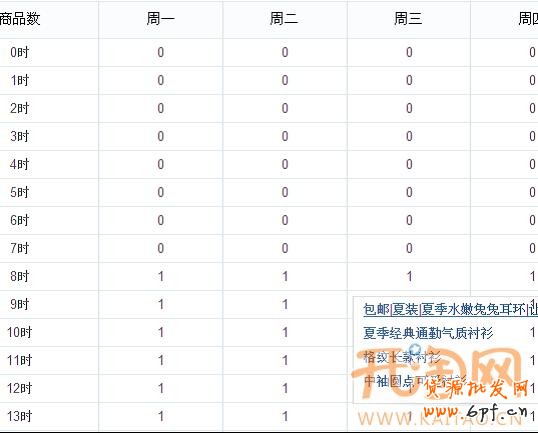The width and height of the screenshot is (538, 433).
Task: Open the 夏季经典通勤气质衬衫 link
Action: (x=428, y=333)
